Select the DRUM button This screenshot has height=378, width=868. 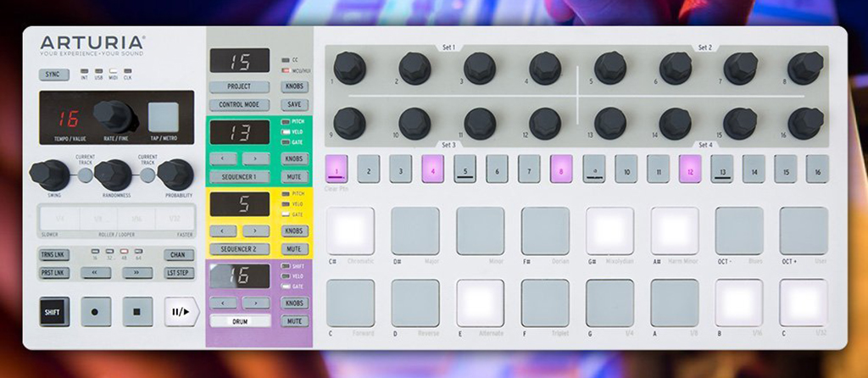pos(240,321)
